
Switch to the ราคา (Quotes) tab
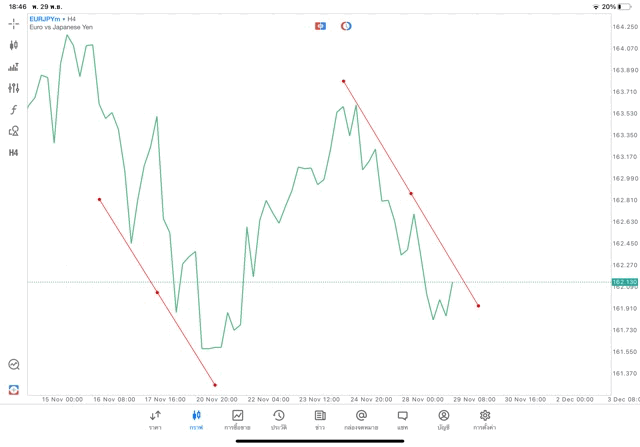point(155,419)
